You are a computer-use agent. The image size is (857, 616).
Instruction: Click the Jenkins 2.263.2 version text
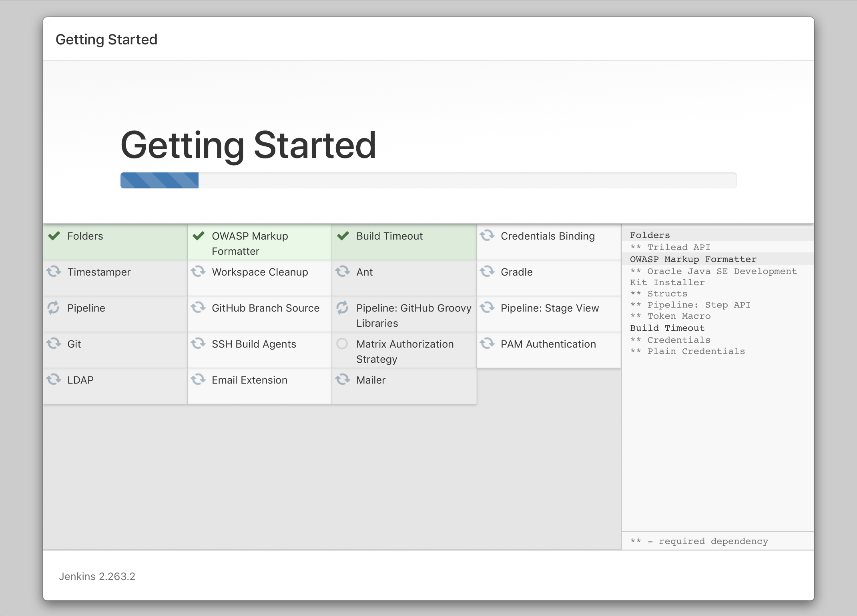(x=97, y=576)
